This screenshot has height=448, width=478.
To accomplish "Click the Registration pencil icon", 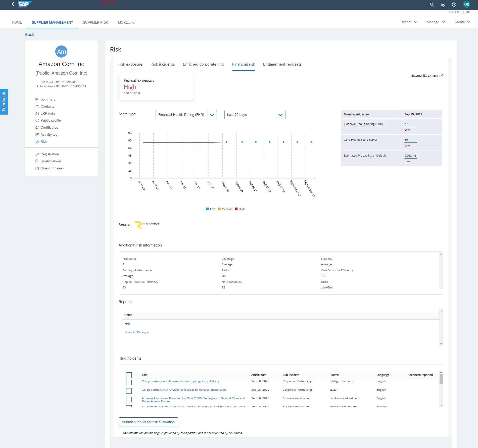I will click(x=37, y=154).
